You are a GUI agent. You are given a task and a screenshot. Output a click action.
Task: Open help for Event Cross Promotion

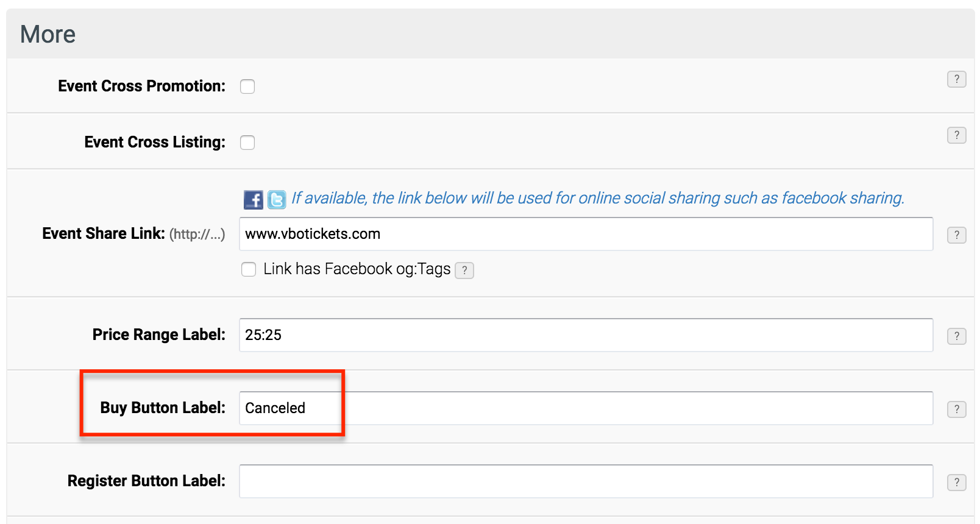click(956, 79)
